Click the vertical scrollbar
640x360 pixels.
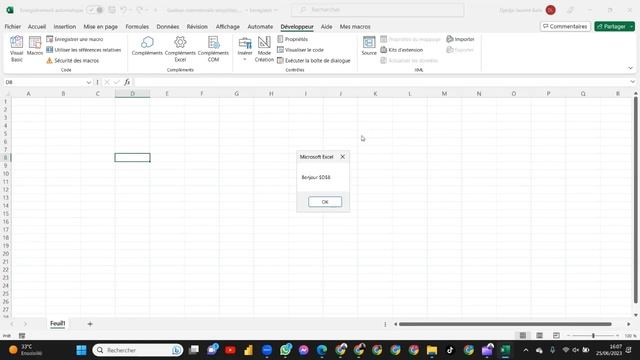636,200
